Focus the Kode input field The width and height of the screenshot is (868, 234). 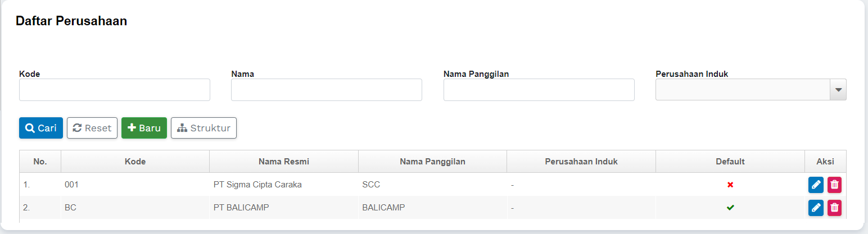click(115, 90)
